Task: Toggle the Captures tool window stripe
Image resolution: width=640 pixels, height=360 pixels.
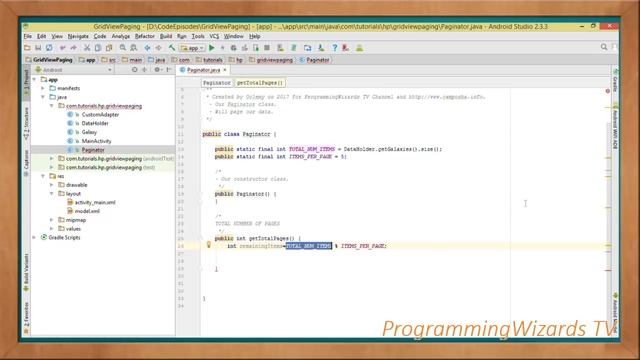Action: pyautogui.click(x=27, y=163)
